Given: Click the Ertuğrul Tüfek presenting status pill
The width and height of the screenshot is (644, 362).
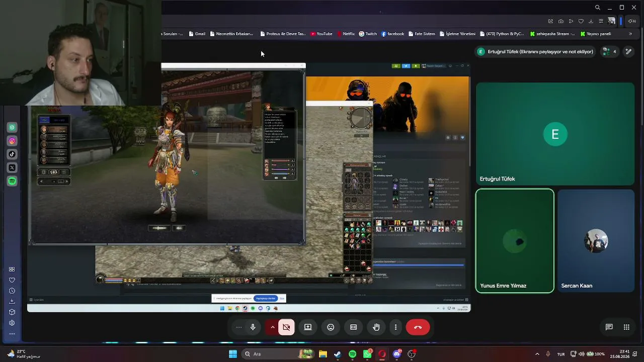Looking at the screenshot, I should coord(536,51).
